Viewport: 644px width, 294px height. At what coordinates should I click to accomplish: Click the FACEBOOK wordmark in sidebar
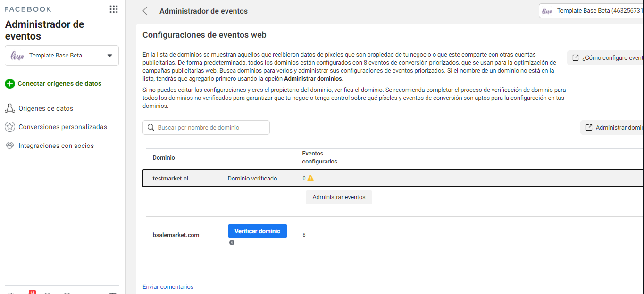(28, 9)
